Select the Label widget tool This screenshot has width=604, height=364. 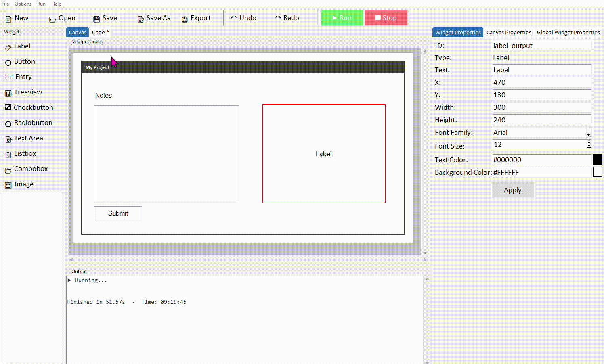22,46
